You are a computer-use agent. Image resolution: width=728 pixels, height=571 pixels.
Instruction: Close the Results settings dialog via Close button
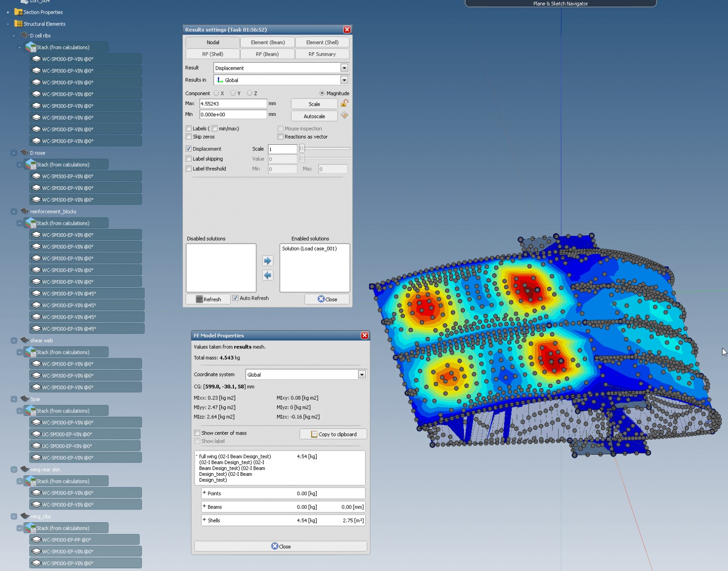pos(327,299)
